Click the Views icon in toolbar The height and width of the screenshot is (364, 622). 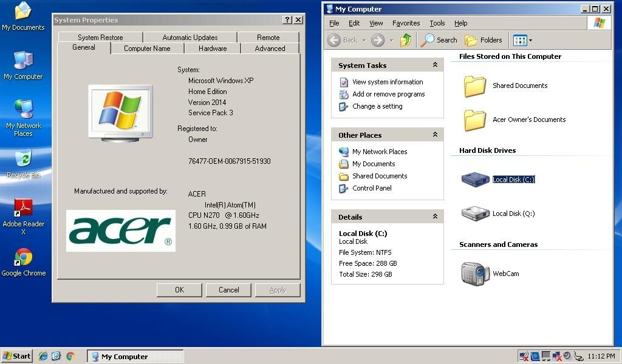click(520, 40)
